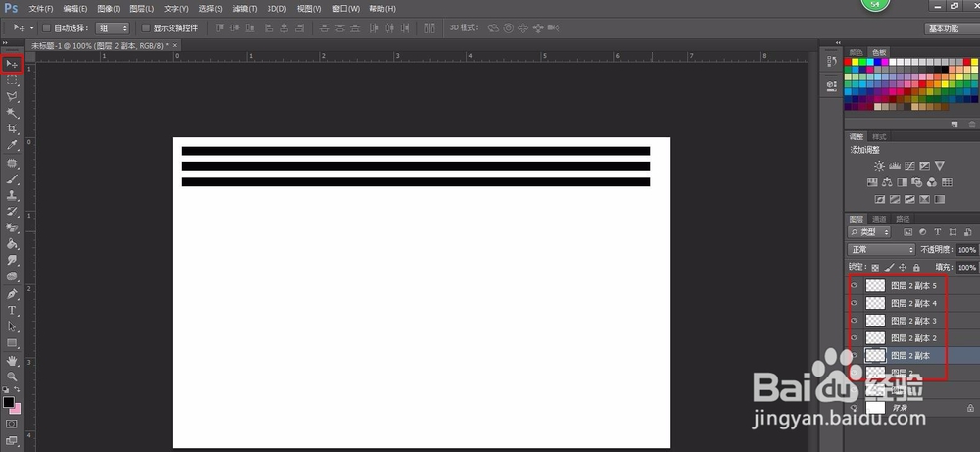Open Move tool preset picker arrow
This screenshot has height=452, width=980.
32,28
